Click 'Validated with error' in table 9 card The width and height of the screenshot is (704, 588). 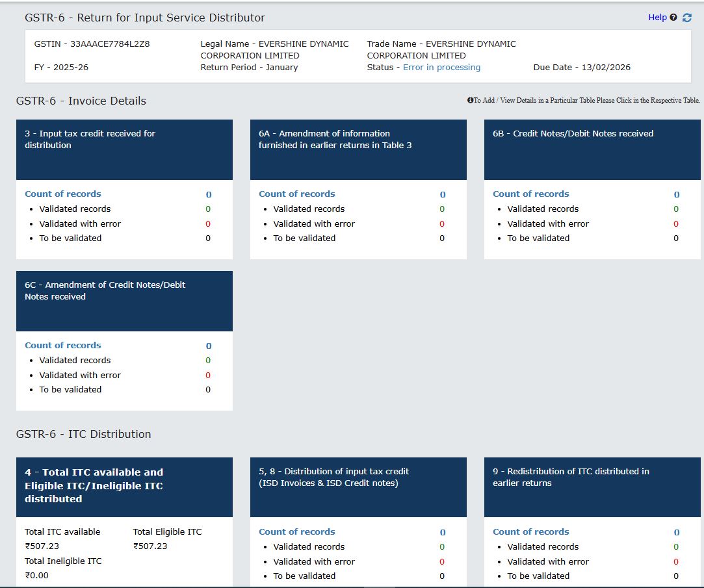[x=548, y=561]
